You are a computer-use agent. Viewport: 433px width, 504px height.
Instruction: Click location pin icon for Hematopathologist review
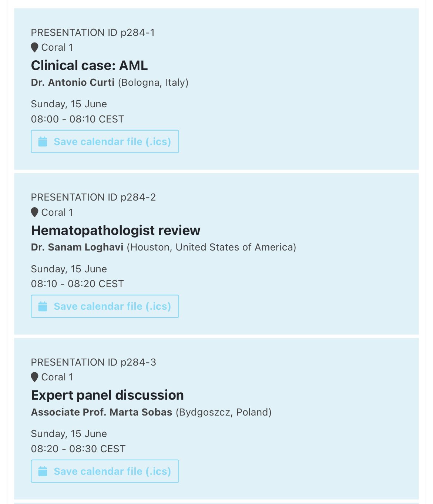[x=35, y=212]
